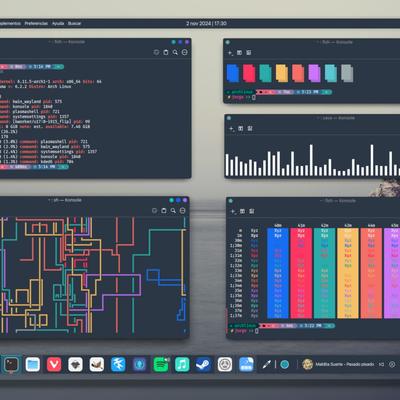This screenshot has height=400, width=400.
Task: Open the Ayuda menu
Action: pyautogui.click(x=58, y=23)
